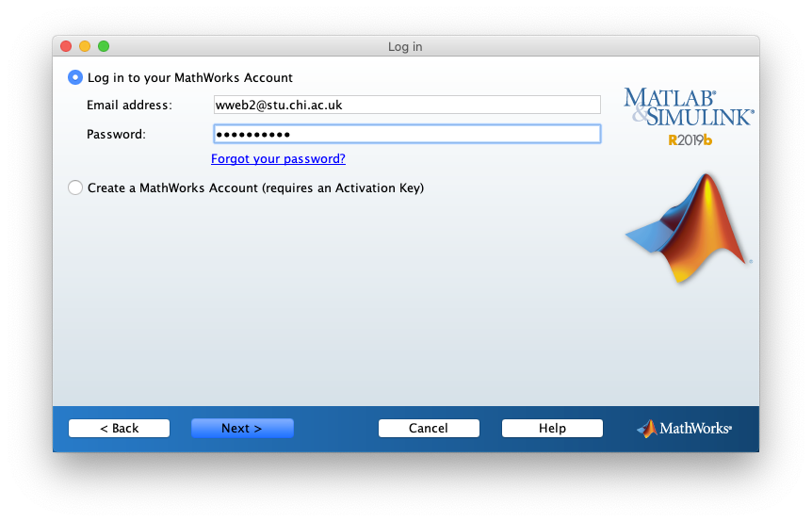Click the MathWorks logo in footer

684,429
